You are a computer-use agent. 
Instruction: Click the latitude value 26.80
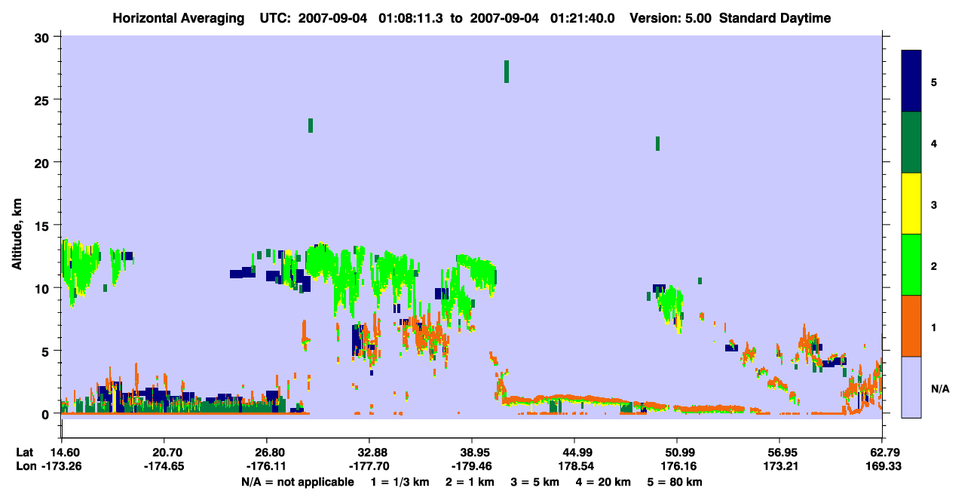pyautogui.click(x=267, y=452)
